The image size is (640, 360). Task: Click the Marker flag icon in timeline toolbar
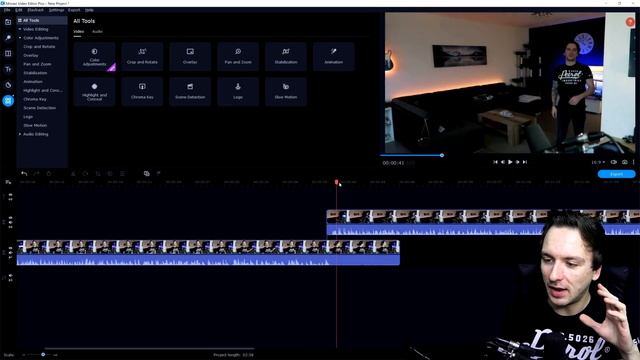coord(158,174)
